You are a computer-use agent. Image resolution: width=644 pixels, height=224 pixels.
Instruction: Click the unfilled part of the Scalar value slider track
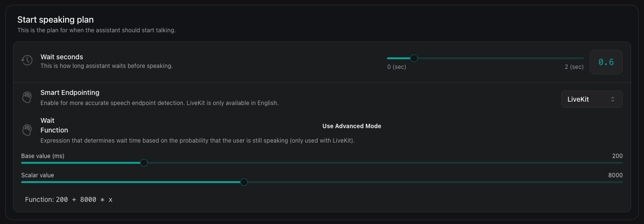pos(433,182)
